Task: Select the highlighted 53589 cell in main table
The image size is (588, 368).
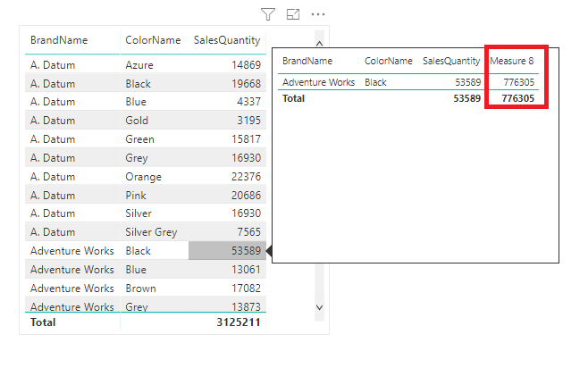Action: 227,250
